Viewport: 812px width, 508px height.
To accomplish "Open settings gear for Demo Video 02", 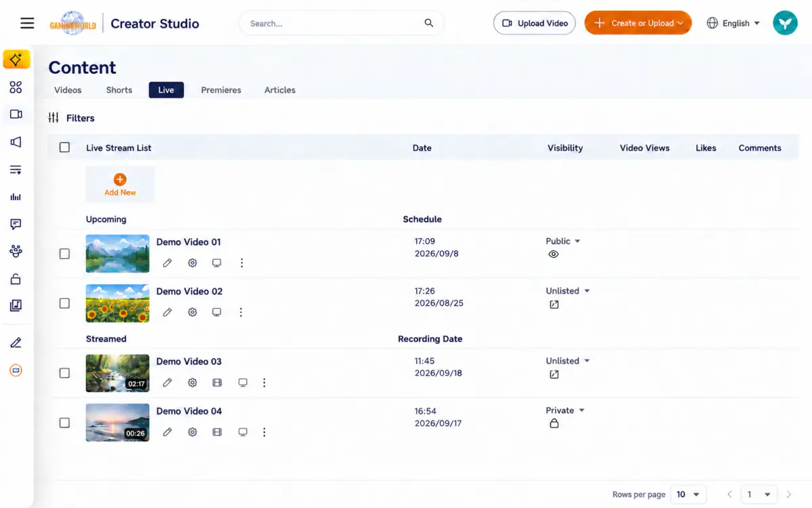I will (192, 312).
